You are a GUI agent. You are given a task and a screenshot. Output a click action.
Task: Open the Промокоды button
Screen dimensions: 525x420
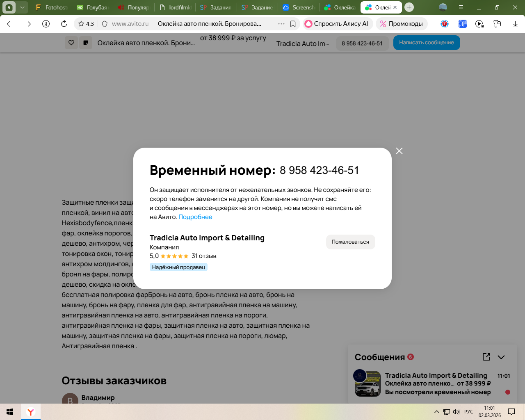click(x=402, y=24)
